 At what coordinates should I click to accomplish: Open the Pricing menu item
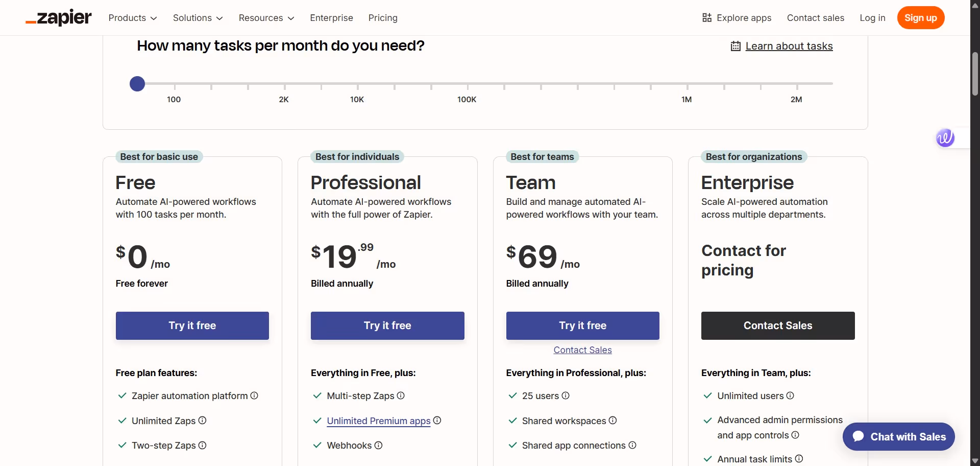pos(383,18)
